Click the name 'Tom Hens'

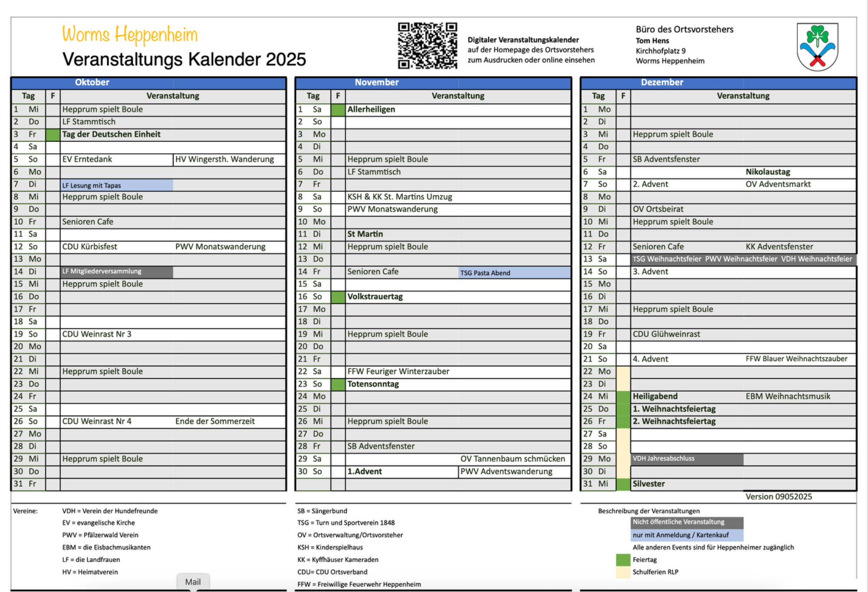point(652,41)
